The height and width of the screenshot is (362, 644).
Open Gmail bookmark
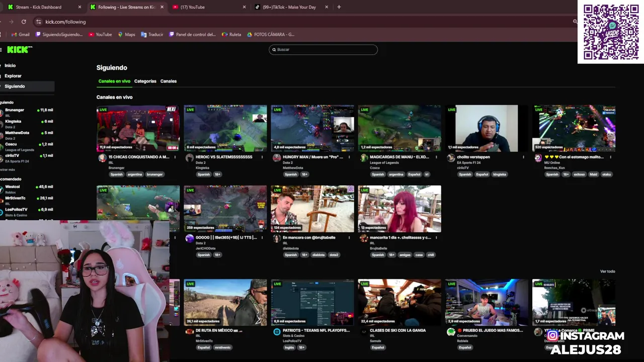pyautogui.click(x=20, y=35)
